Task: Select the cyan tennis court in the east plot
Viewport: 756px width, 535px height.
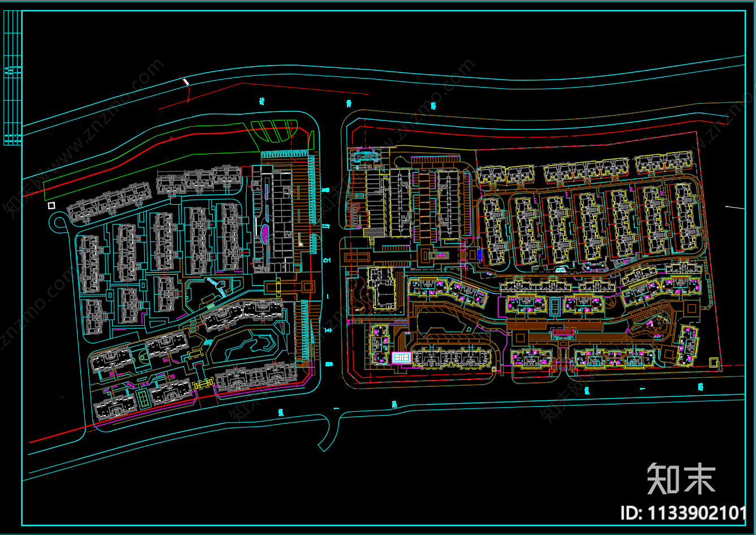Action: pyautogui.click(x=555, y=307)
